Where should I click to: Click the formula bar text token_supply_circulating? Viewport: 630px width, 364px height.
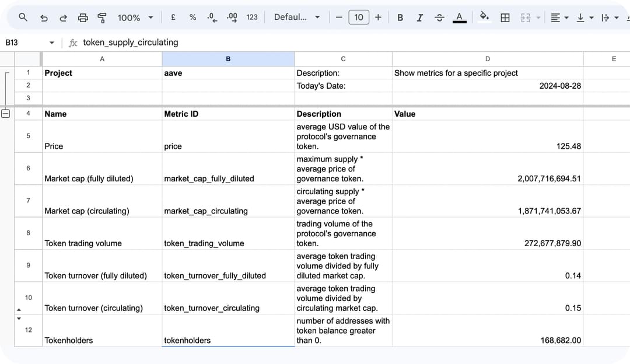(x=131, y=43)
